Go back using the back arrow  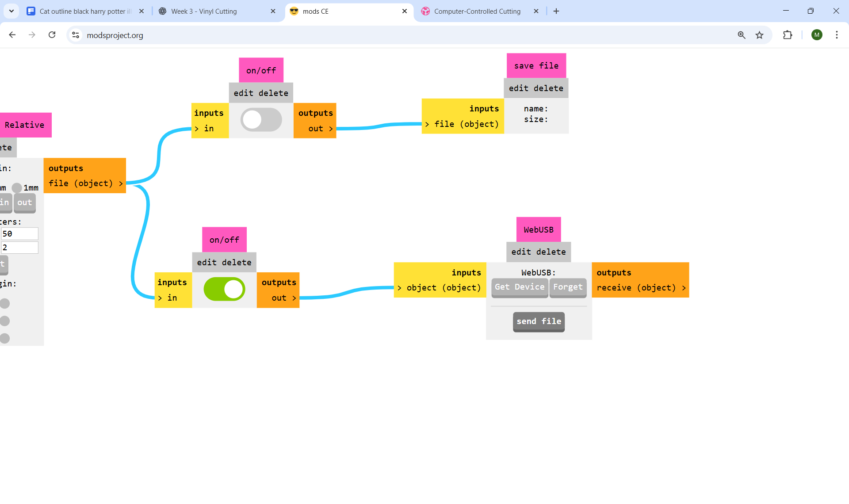tap(12, 35)
